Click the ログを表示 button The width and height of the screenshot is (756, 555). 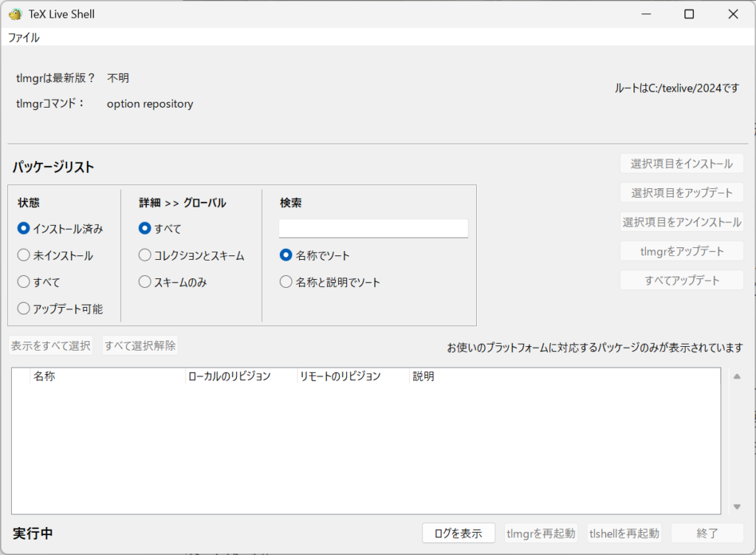(458, 533)
